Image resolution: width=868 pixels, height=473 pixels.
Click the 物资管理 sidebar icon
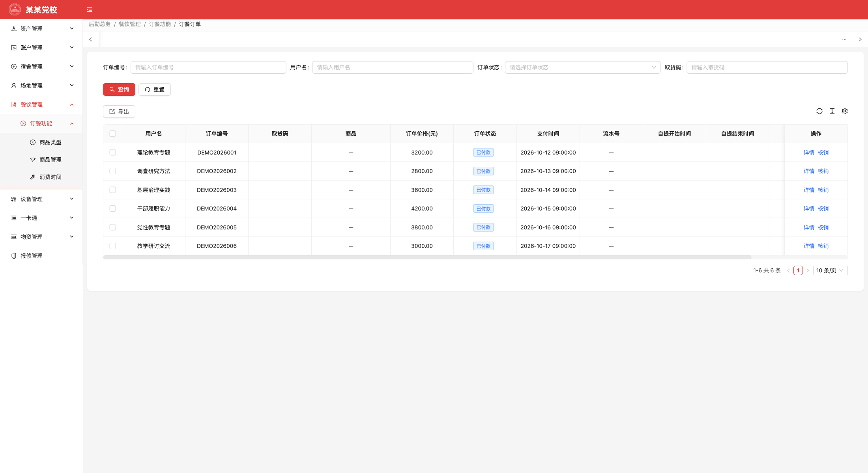coord(14,237)
